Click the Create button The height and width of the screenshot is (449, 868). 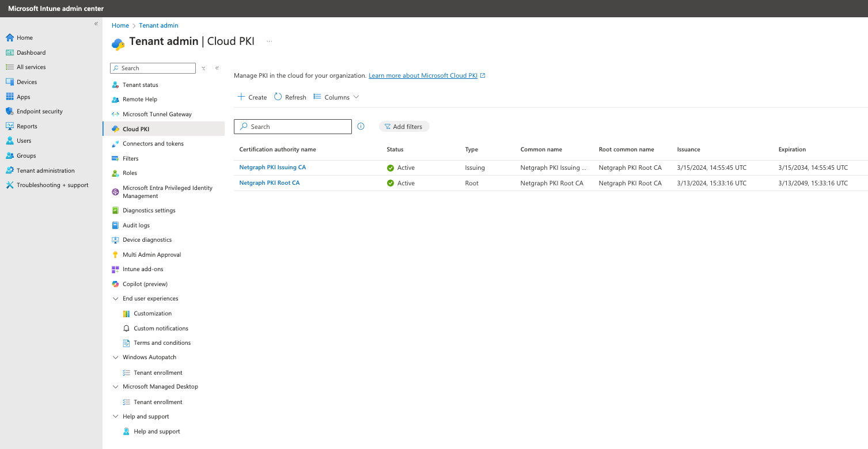(252, 97)
